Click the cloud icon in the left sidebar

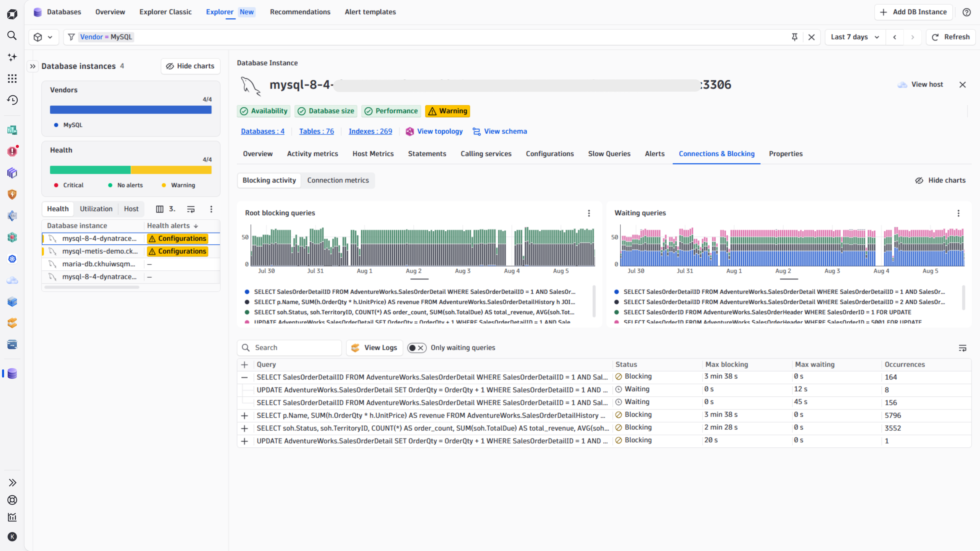point(12,280)
